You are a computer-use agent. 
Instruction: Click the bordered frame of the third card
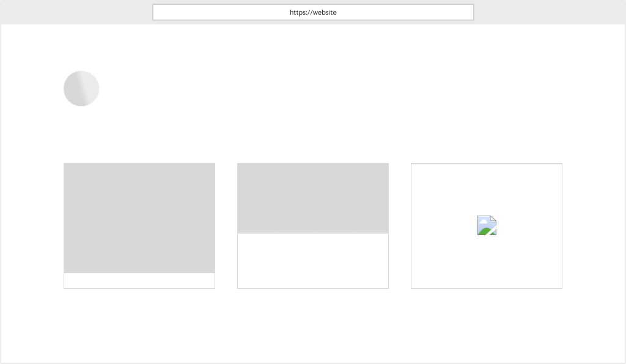(411, 225)
